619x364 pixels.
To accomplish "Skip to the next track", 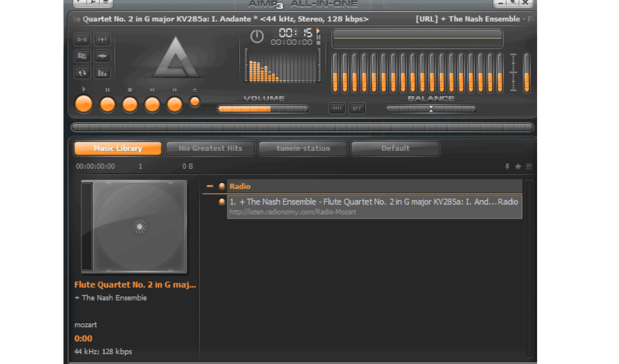I will (x=174, y=104).
